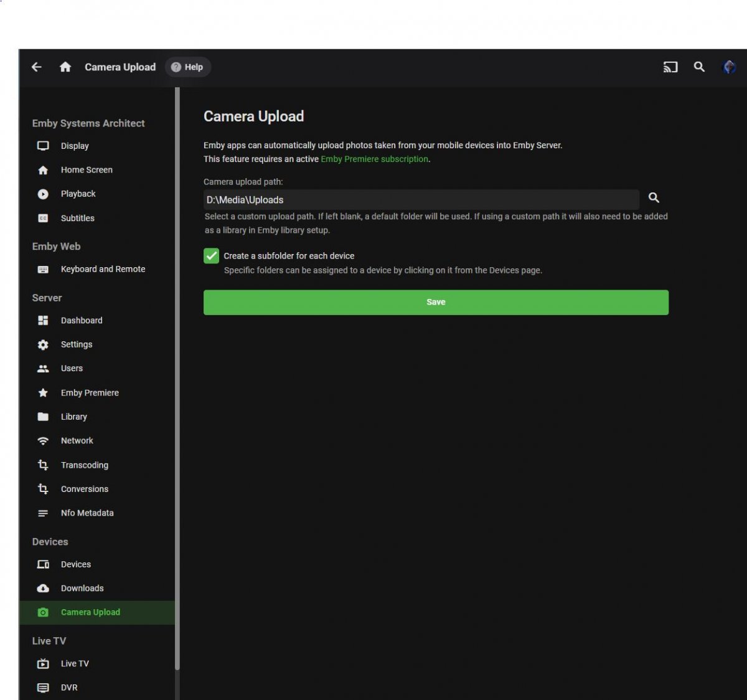The width and height of the screenshot is (747, 700).
Task: Click the Help button
Action: 188,67
